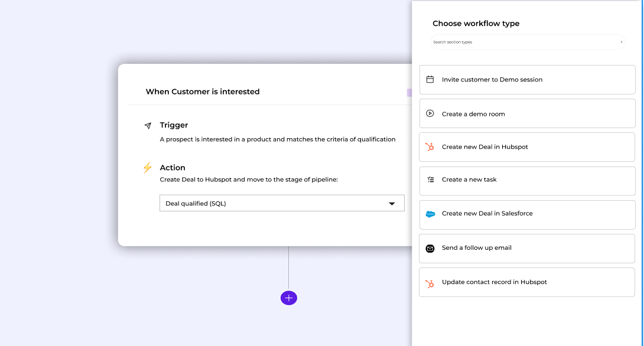The width and height of the screenshot is (644, 346).
Task: Focus the Search section types field
Action: (520, 43)
